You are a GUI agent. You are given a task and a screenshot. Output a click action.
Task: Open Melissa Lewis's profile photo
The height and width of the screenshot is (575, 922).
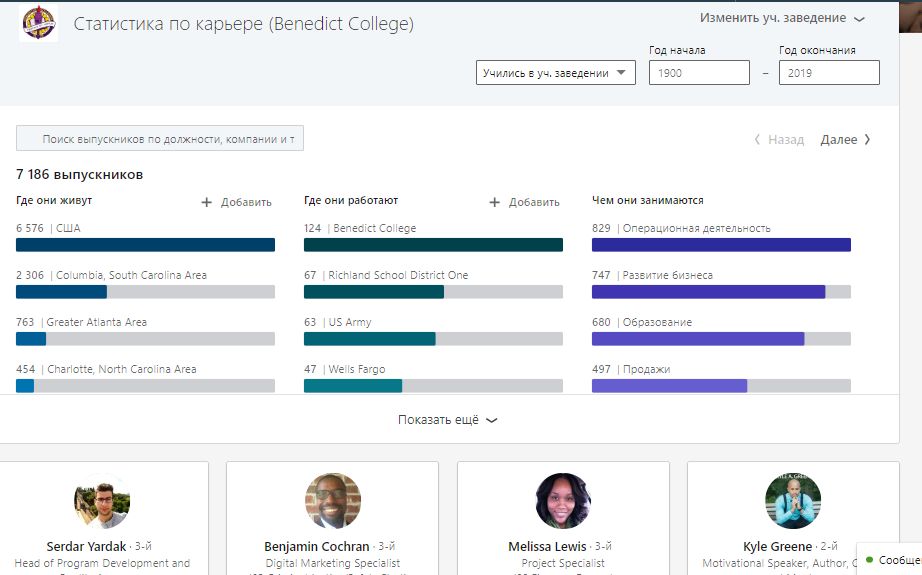point(563,501)
